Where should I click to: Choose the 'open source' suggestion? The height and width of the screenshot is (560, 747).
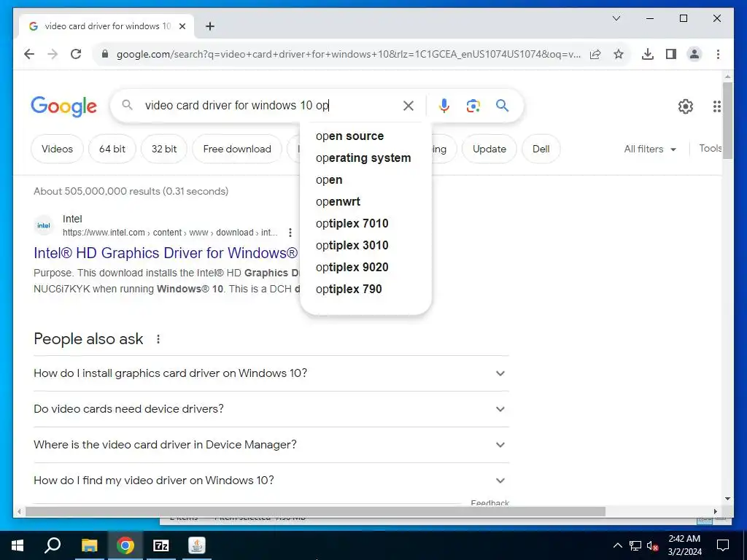(365, 136)
